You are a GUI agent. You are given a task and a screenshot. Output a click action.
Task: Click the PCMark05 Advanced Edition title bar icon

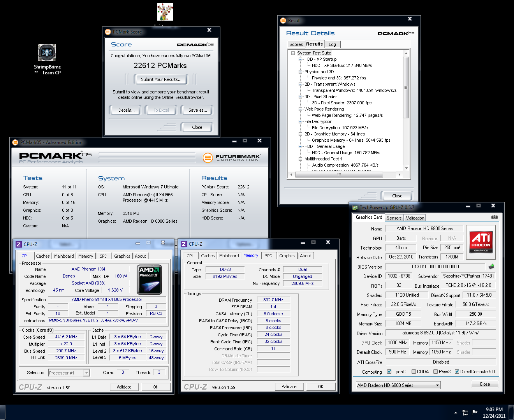click(x=15, y=142)
